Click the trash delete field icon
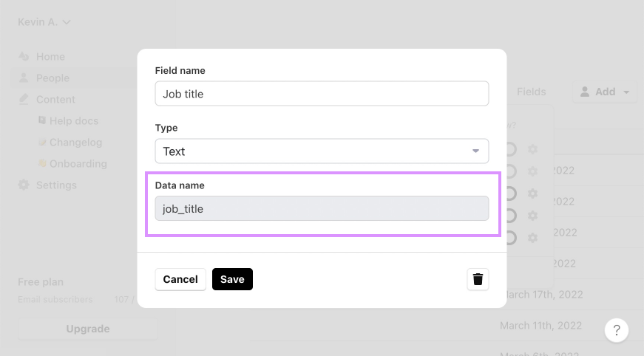Screen dimensions: 644x356 (x=478, y=279)
